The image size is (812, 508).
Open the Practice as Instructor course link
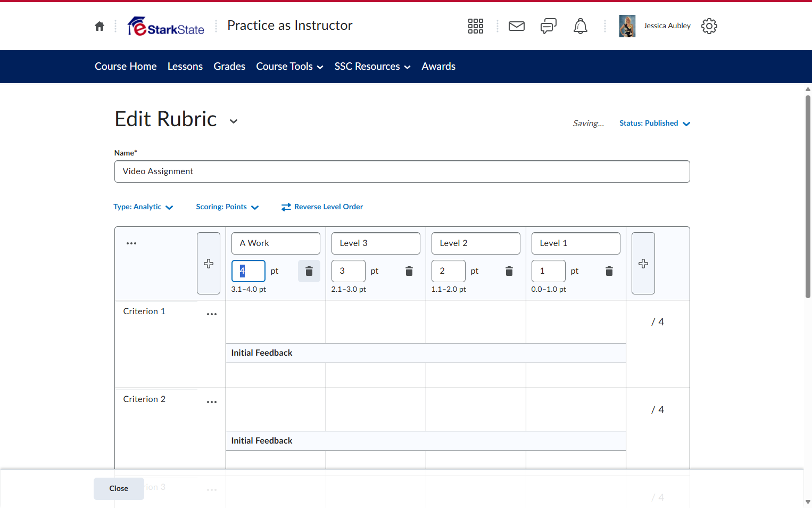pyautogui.click(x=290, y=26)
